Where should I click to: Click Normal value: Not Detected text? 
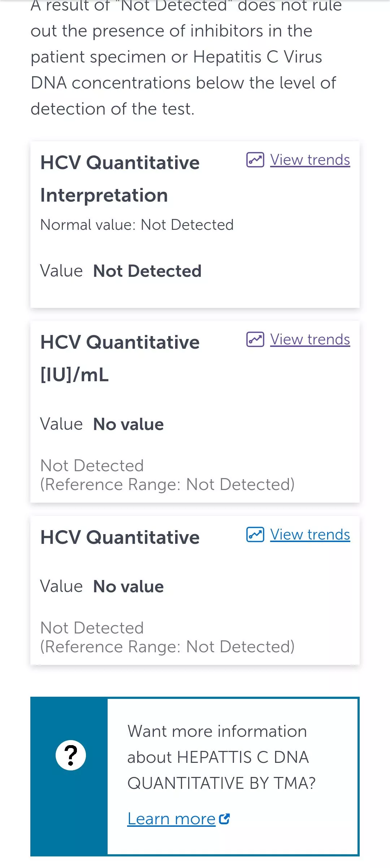(x=137, y=225)
